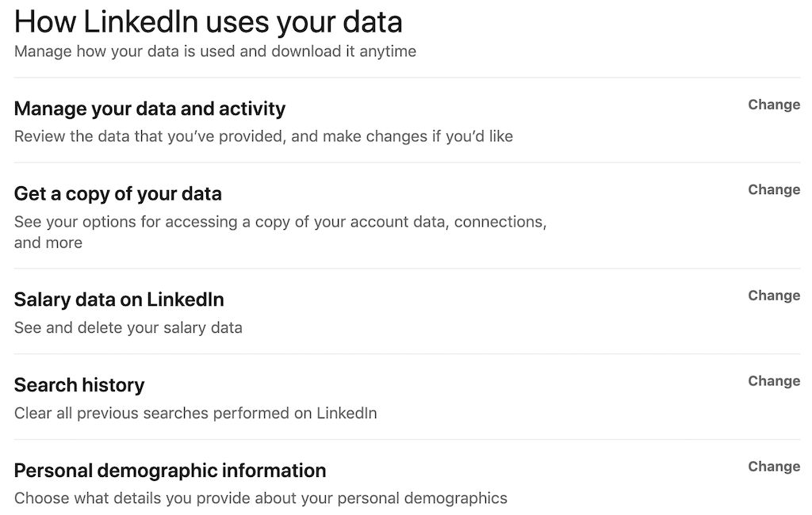
Task: Open the Personal demographic information heading
Action: click(170, 471)
